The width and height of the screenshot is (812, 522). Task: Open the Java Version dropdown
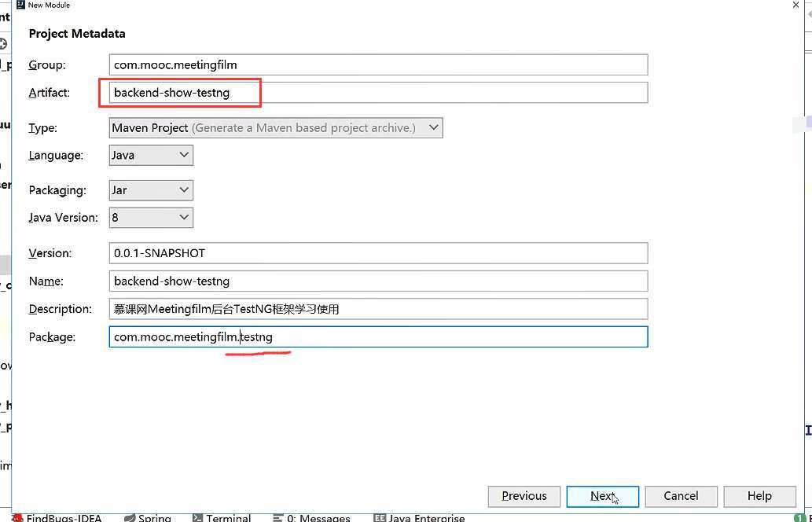(x=151, y=218)
